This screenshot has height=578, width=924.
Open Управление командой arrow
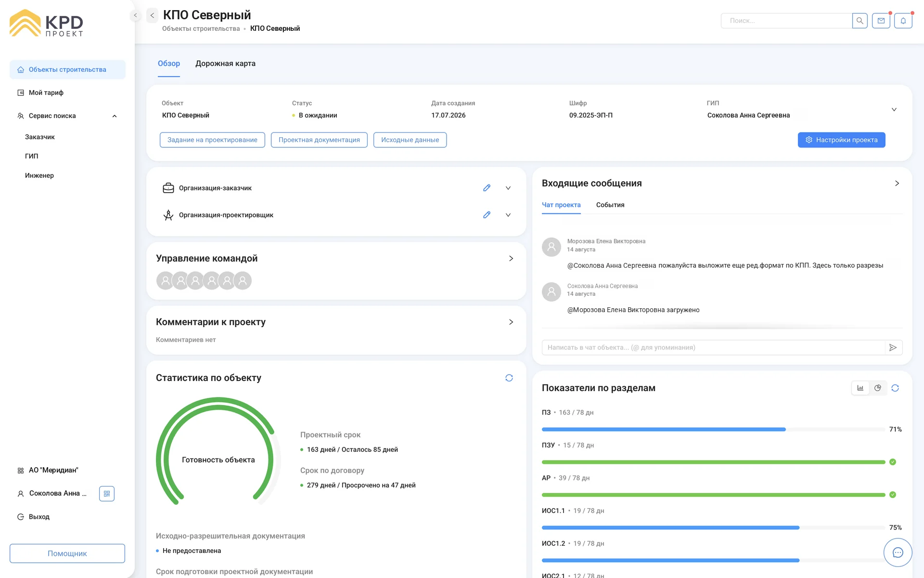[x=511, y=259]
